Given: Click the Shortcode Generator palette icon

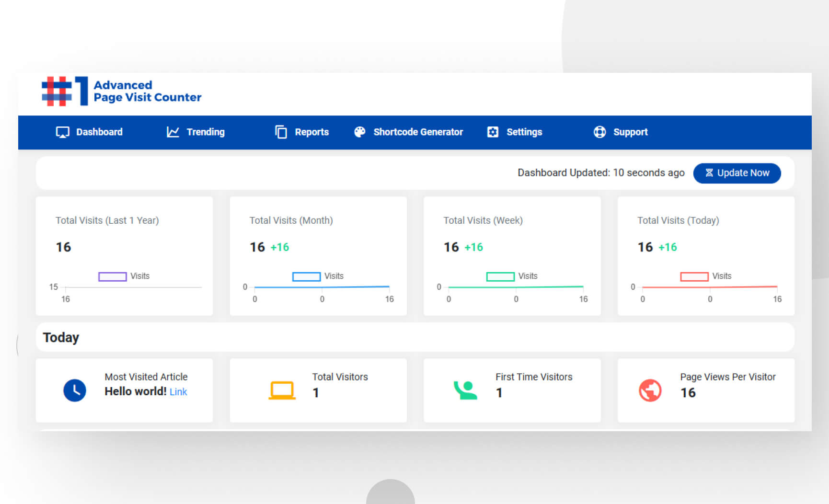Looking at the screenshot, I should [x=359, y=132].
